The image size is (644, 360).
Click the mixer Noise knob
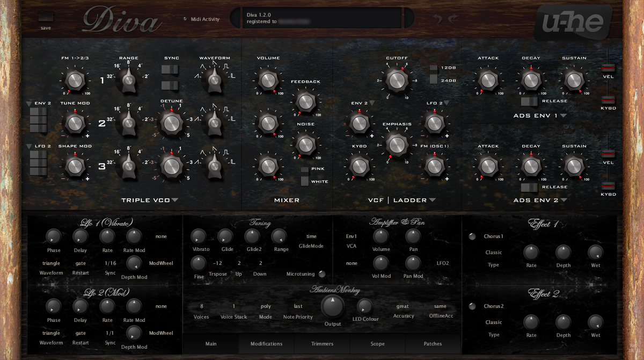(x=305, y=144)
